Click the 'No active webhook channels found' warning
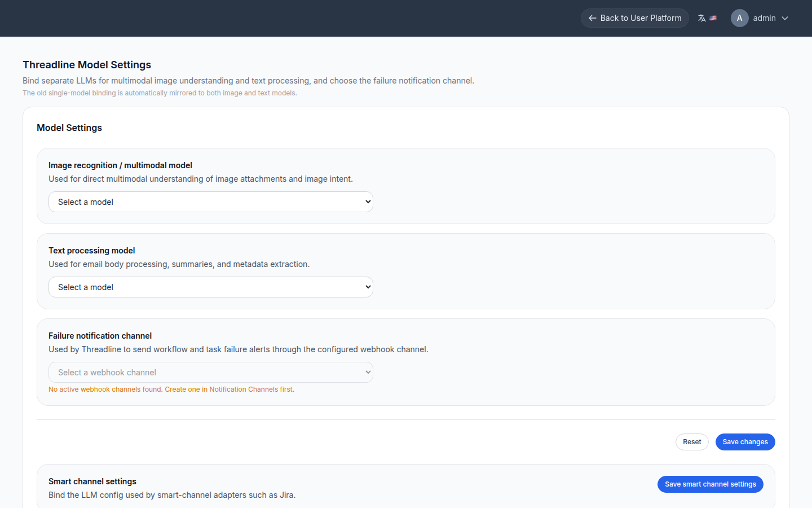This screenshot has height=508, width=812. click(171, 389)
